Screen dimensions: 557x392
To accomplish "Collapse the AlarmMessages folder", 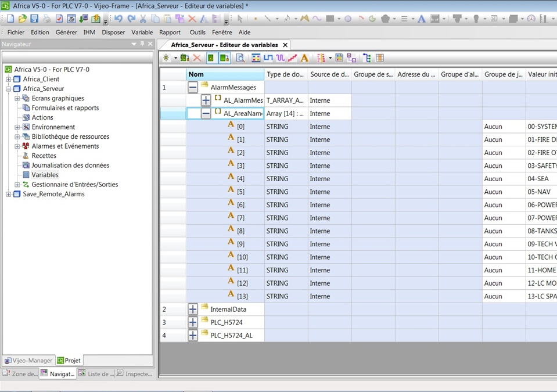I will click(193, 87).
